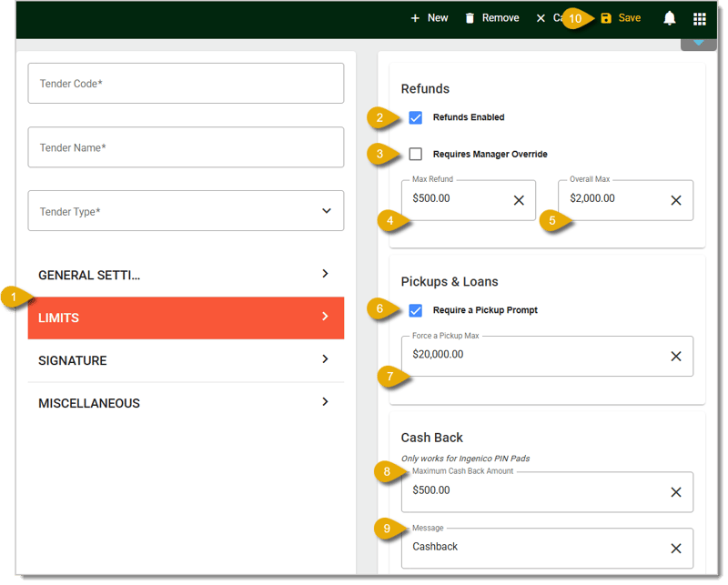Screen dimensions: 728x585
Task: Click the Requires Manager Override label
Action: [490, 154]
